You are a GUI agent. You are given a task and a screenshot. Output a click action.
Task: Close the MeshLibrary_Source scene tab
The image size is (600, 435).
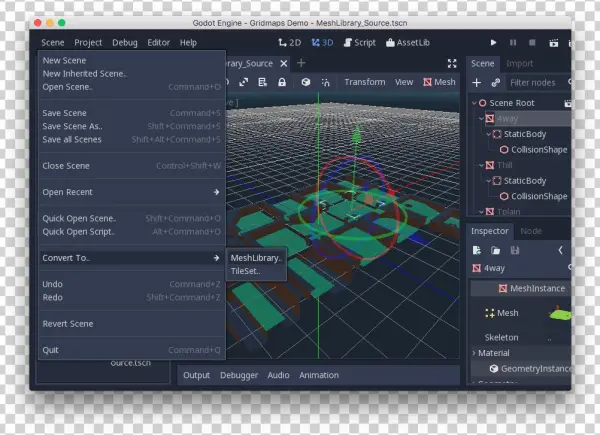pyautogui.click(x=284, y=64)
